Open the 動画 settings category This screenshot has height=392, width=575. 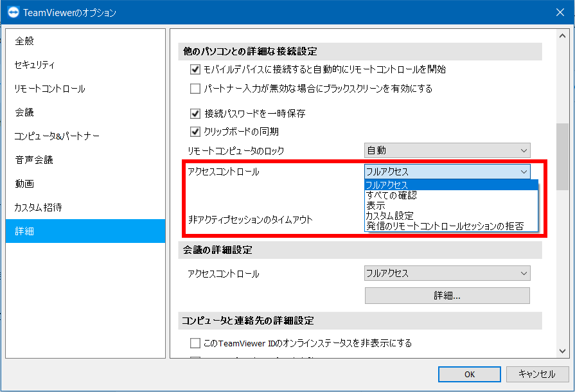tap(85, 183)
